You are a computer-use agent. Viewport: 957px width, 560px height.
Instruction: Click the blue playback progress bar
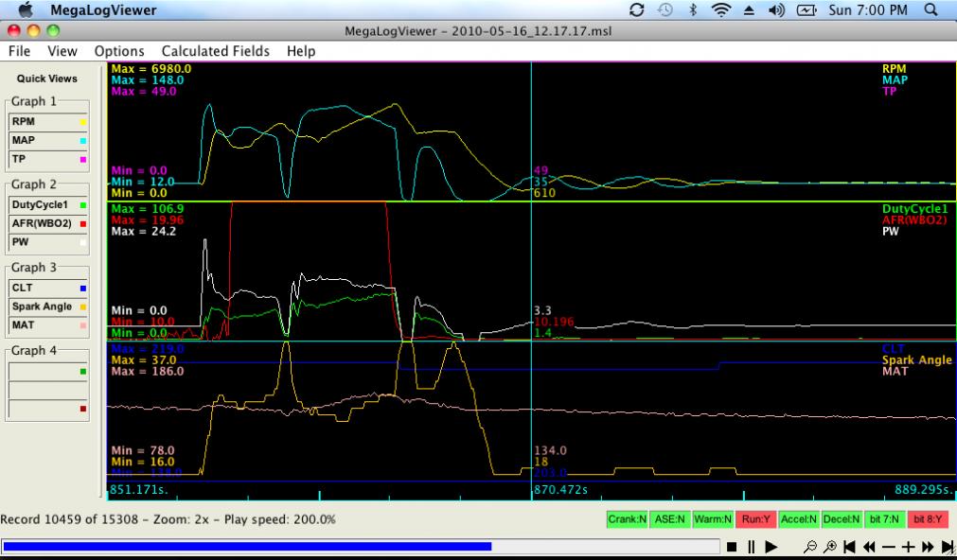coord(246,546)
